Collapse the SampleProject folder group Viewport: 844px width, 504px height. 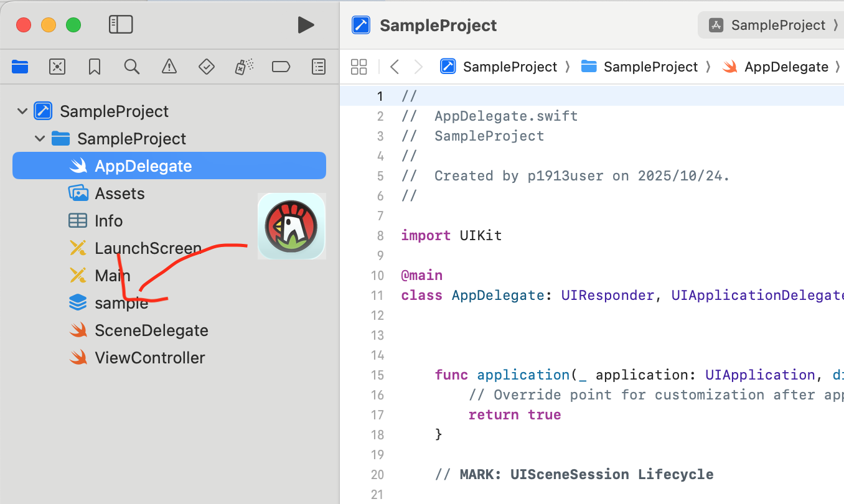click(40, 139)
